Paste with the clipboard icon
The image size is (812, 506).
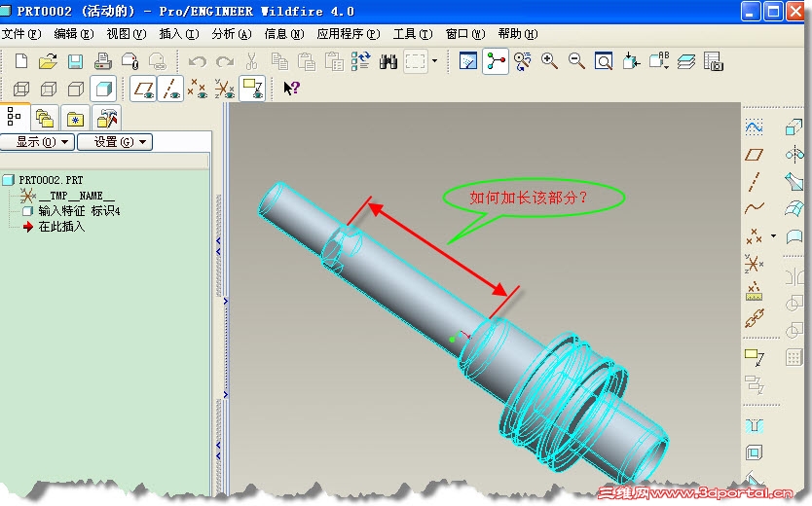click(307, 61)
